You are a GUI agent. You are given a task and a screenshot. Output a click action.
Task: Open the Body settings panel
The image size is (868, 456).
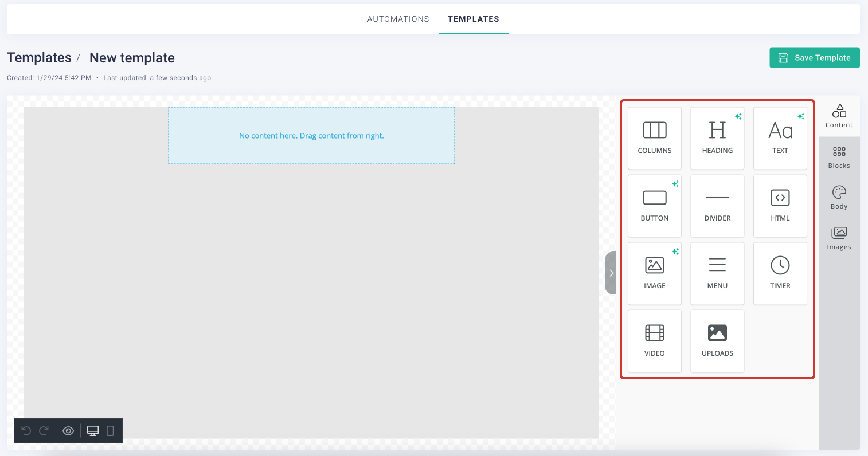[839, 196]
